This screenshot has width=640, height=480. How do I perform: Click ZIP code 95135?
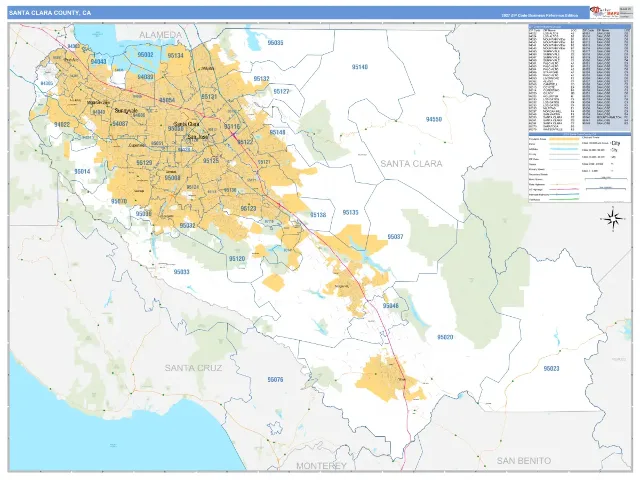click(350, 212)
